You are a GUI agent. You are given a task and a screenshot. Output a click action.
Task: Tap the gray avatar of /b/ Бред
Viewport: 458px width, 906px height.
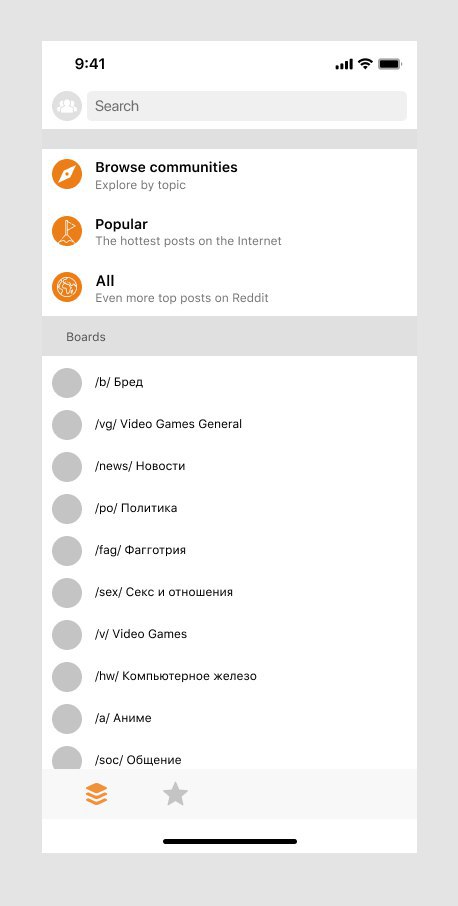click(x=67, y=383)
